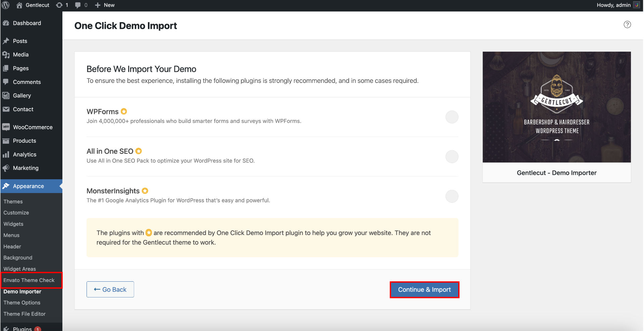The height and width of the screenshot is (331, 644).
Task: Click the updates refresh icon in admin bar
Action: click(59, 5)
